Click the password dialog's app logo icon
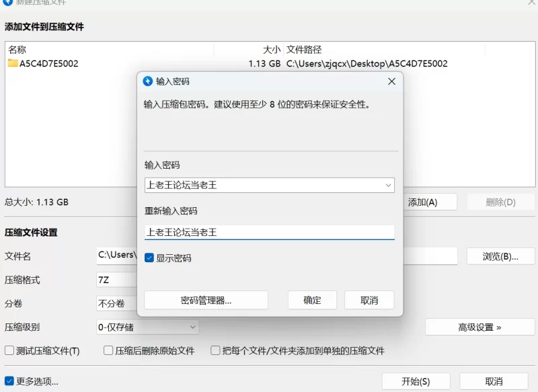 148,81
